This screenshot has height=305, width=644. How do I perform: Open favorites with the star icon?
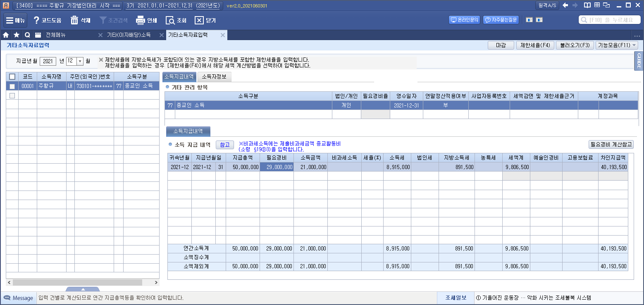(x=17, y=35)
